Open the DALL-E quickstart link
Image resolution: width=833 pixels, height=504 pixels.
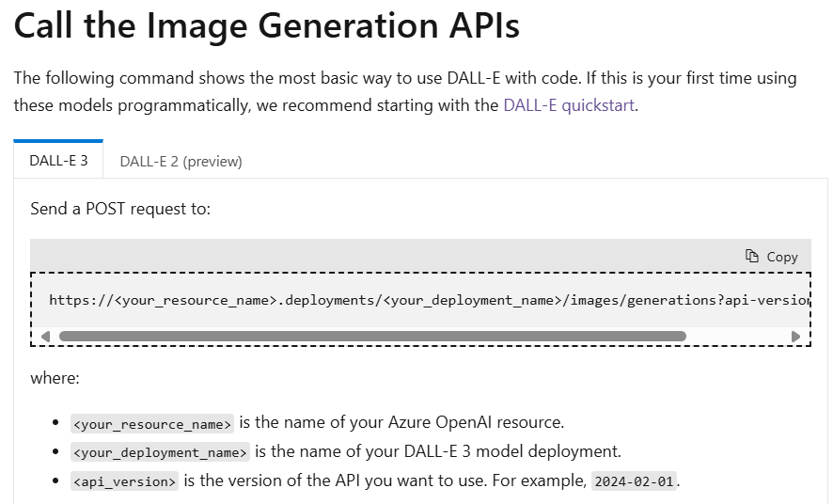pyautogui.click(x=569, y=105)
